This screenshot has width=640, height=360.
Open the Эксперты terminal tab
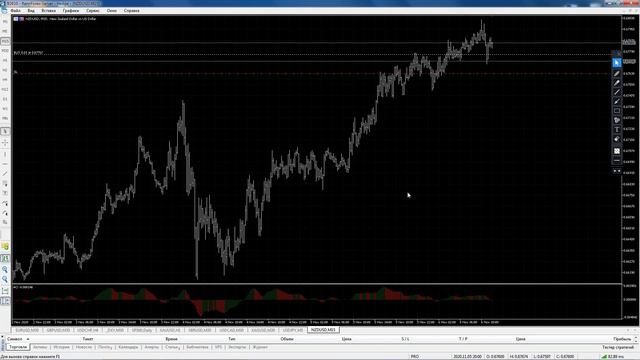(x=237, y=347)
